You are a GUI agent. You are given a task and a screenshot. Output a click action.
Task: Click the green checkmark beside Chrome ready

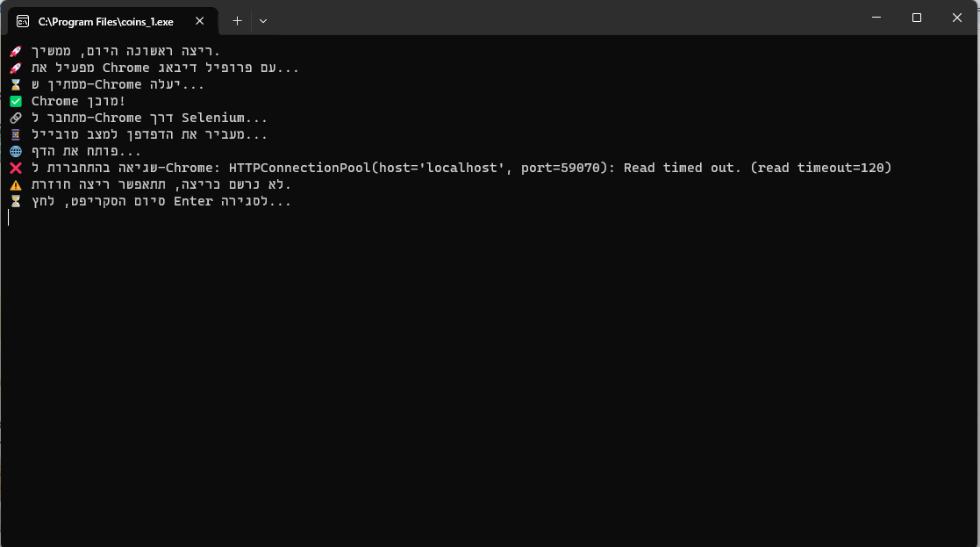coord(16,101)
